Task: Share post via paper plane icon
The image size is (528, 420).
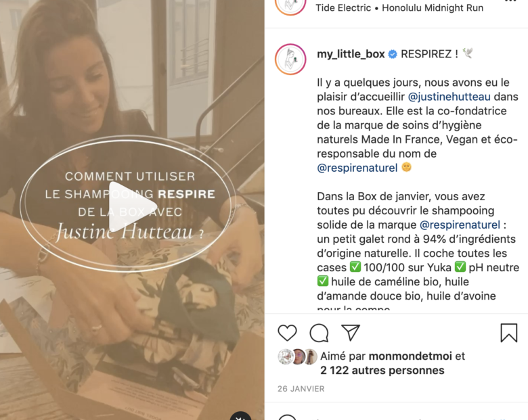Action: (351, 333)
